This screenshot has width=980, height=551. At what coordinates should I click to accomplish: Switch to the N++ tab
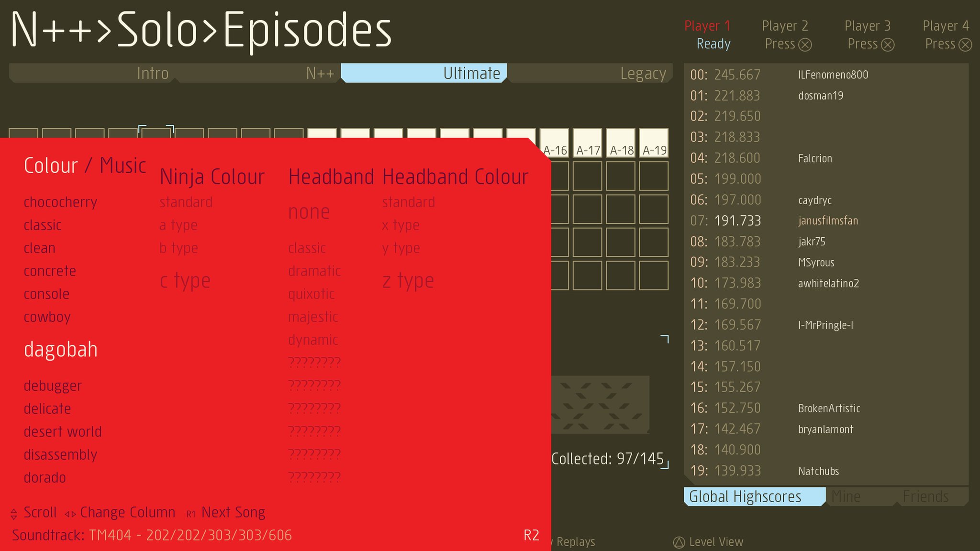(x=258, y=73)
